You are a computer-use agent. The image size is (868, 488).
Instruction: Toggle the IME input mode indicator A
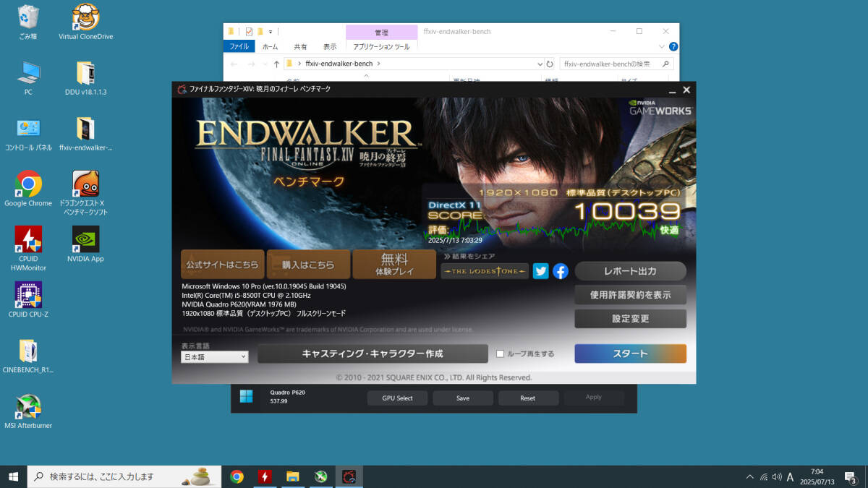[790, 477]
